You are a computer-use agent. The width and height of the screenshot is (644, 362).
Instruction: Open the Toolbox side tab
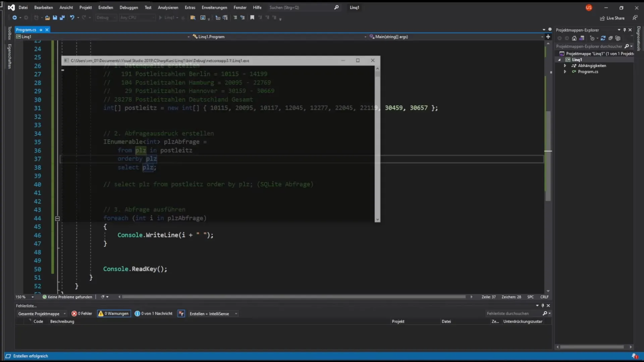pos(9,33)
